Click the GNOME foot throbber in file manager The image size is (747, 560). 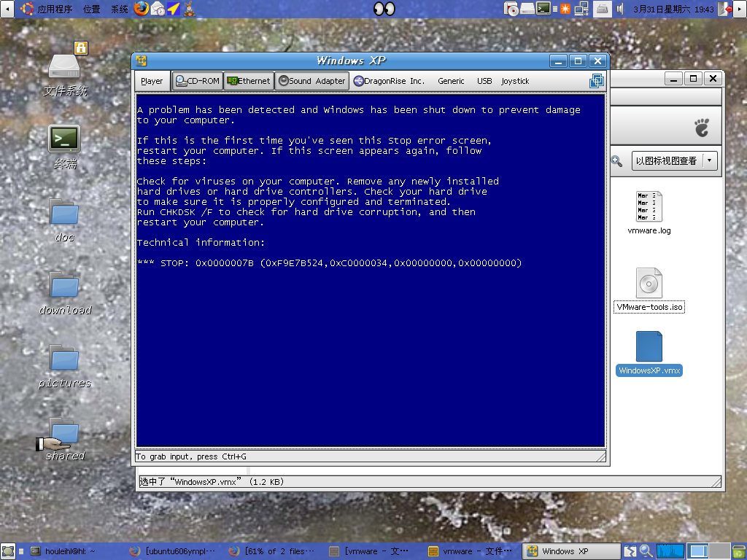[x=702, y=127]
